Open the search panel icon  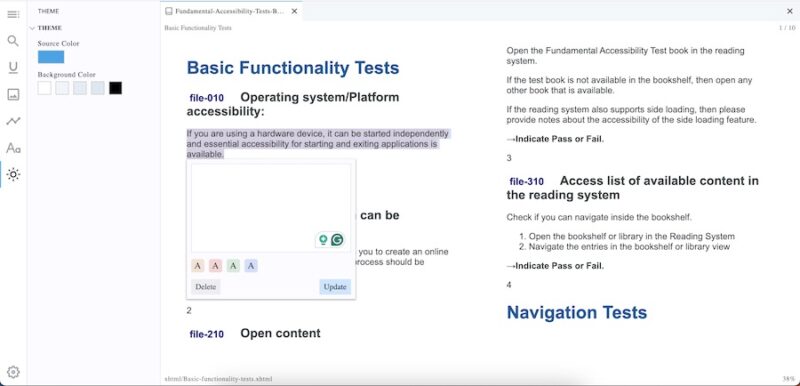point(13,41)
